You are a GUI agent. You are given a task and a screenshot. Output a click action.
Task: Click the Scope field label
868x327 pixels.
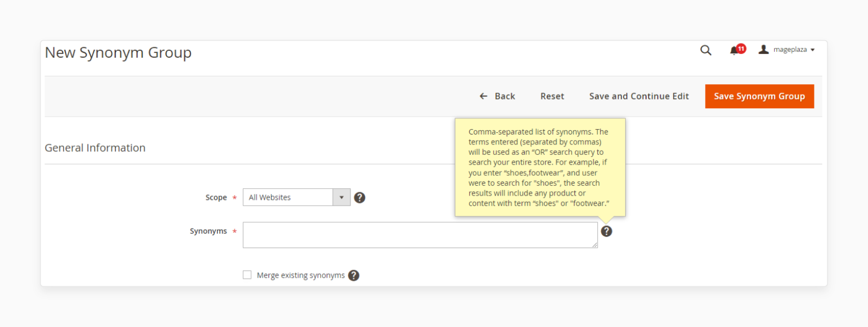(216, 197)
